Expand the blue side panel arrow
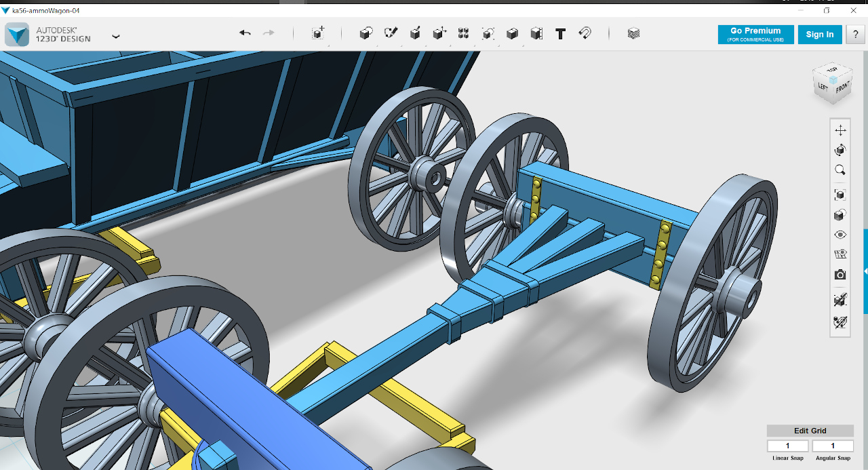Screen dimensions: 868x470 coord(865,271)
